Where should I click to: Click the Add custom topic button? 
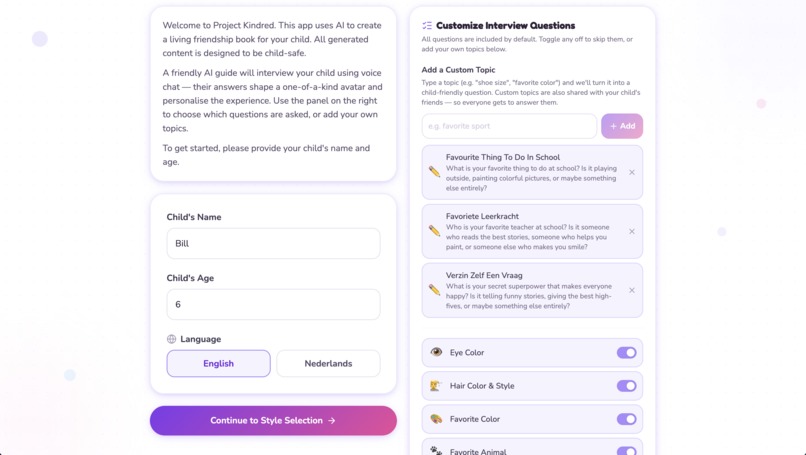[x=622, y=126]
